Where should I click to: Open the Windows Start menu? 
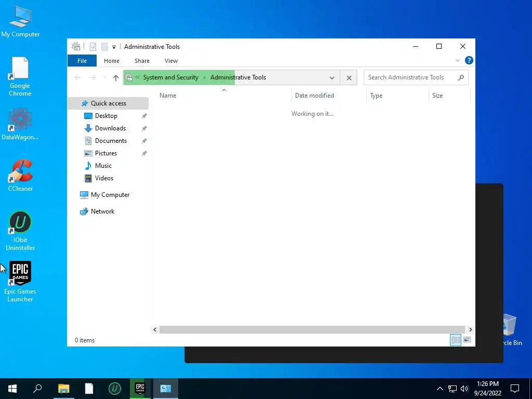(12, 389)
